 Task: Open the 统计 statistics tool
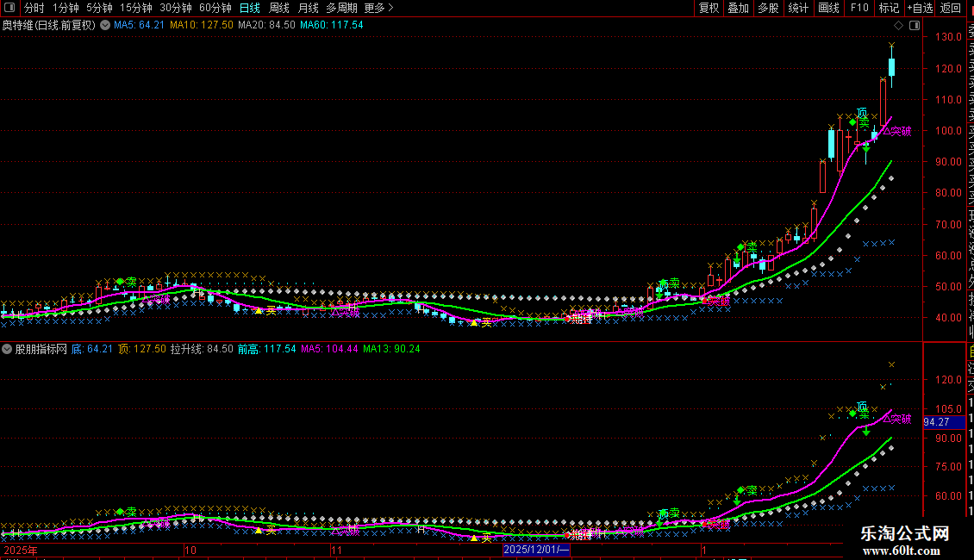click(x=798, y=8)
